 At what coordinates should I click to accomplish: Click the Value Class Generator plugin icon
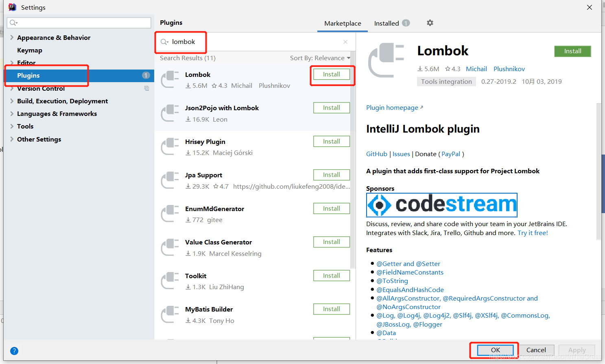point(170,247)
